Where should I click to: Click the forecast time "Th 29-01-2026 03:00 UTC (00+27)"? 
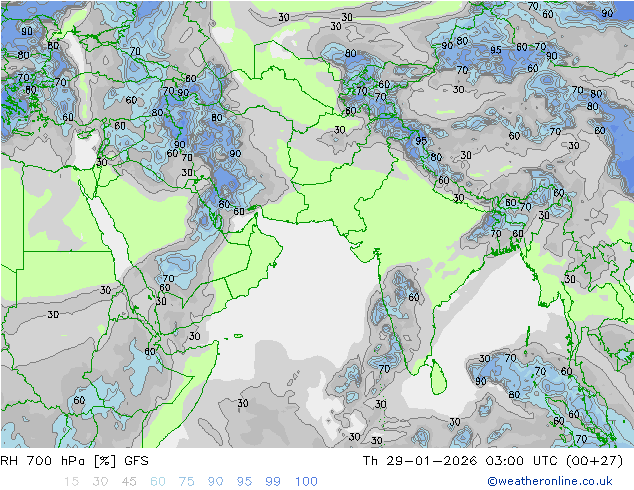[x=492, y=461]
